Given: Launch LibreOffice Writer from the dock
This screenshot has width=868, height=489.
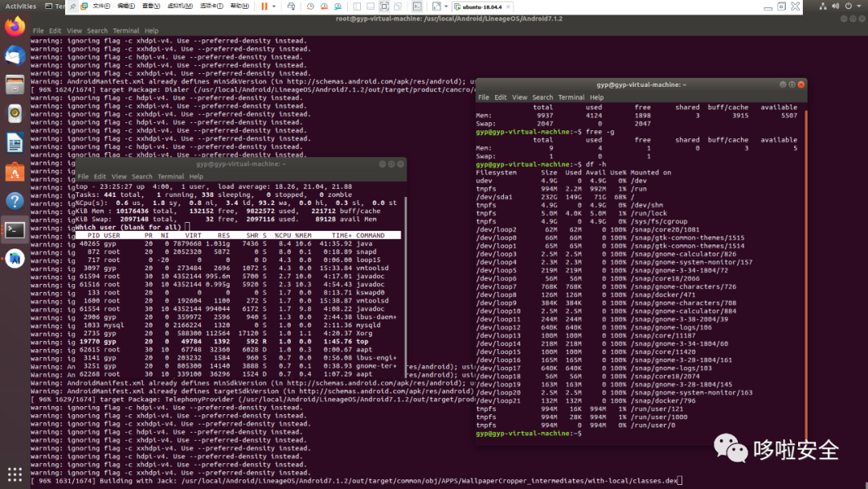Looking at the screenshot, I should click(x=15, y=143).
